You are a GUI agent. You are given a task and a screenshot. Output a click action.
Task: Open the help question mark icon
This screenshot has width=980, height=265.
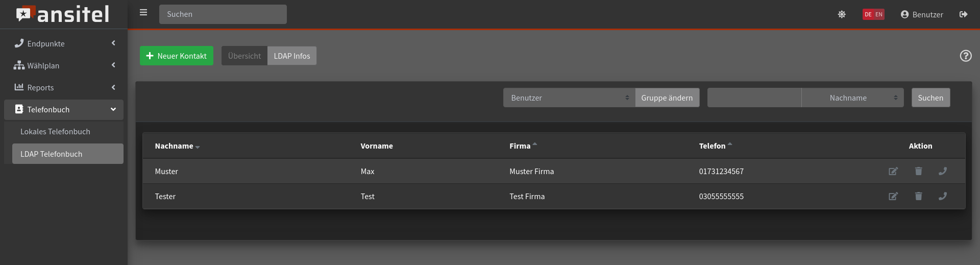(965, 56)
